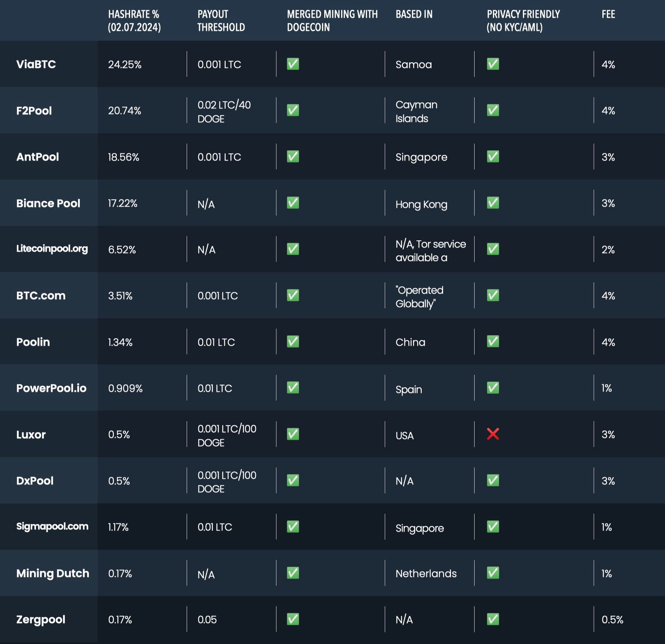This screenshot has width=665, height=644.
Task: Select Biance Pool's merged mining checkmark
Action: (293, 203)
